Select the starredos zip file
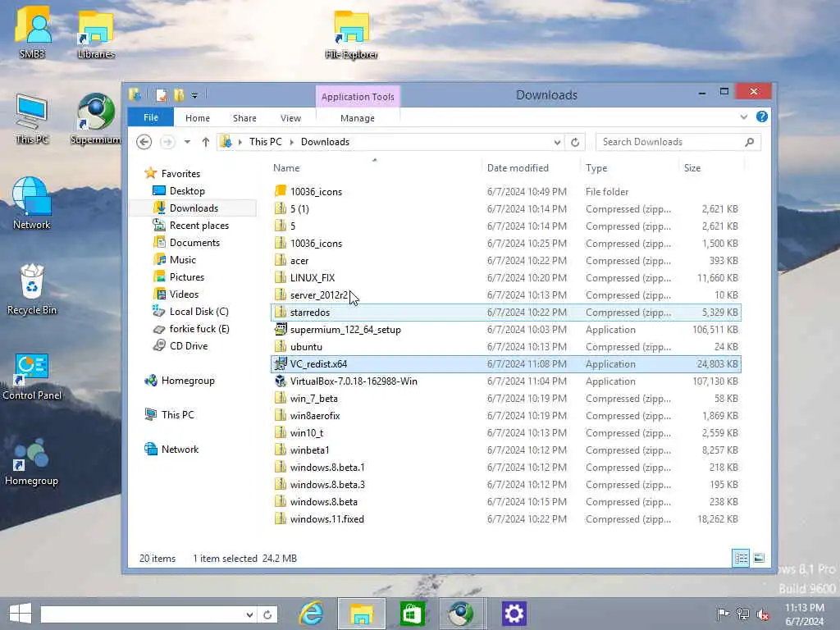Screen dimensions: 840x630 coord(506,313)
